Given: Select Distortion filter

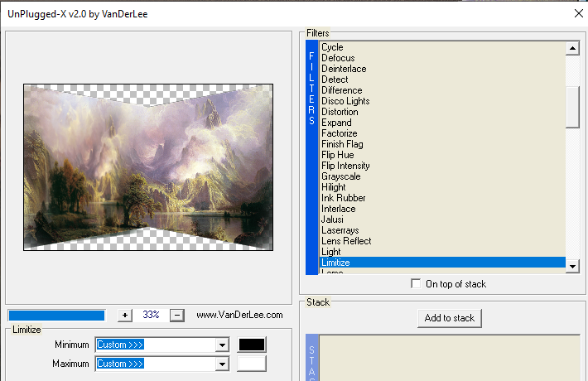Looking at the screenshot, I should point(442,112).
